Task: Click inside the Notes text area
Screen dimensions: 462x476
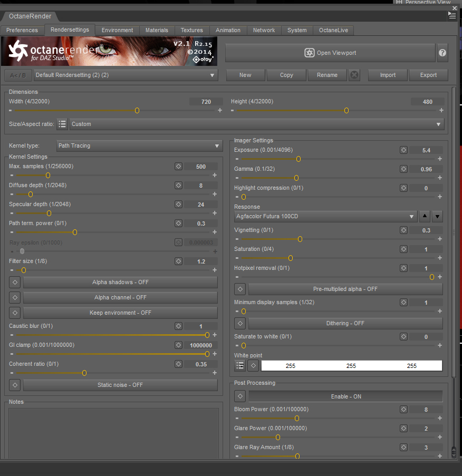Action: 113,433
